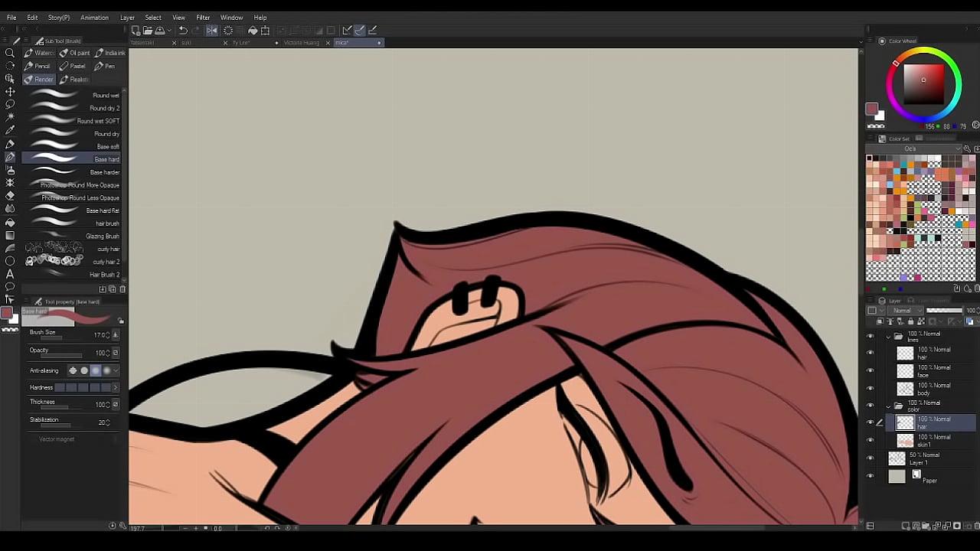Viewport: 980px width, 551px height.
Task: Open the layer blending mode dropdown
Action: pos(905,311)
